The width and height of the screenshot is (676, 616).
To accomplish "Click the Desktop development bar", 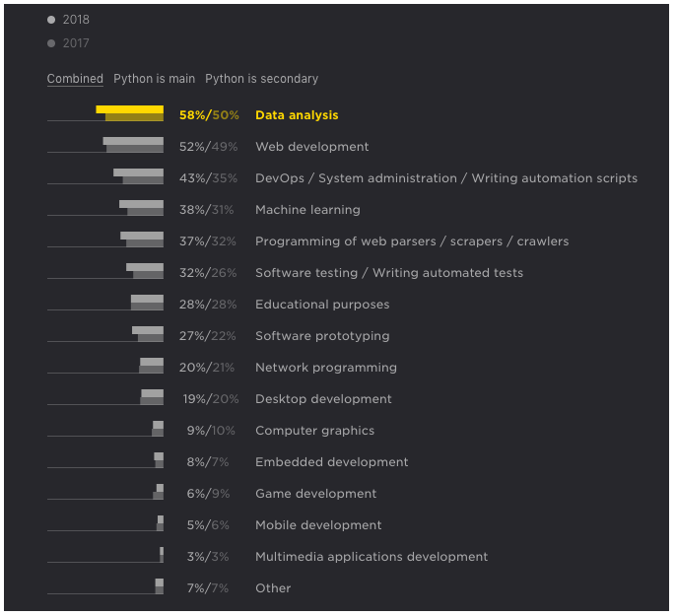I will pos(152,397).
